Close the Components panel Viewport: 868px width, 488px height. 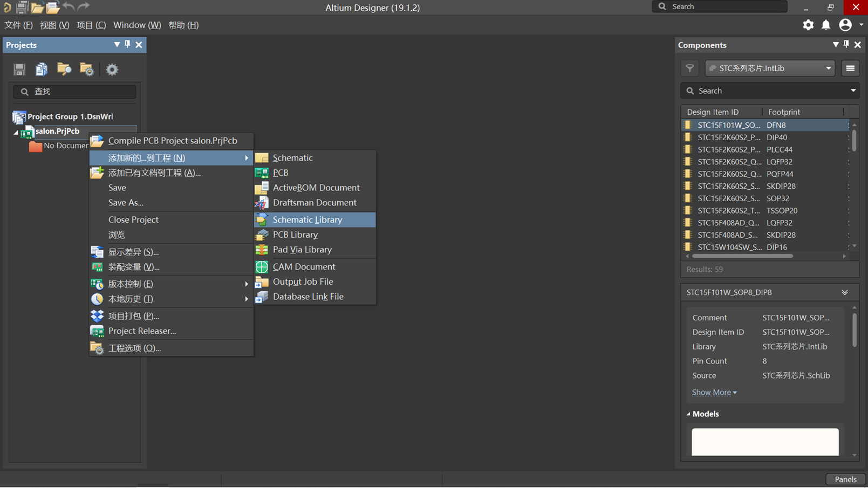click(x=857, y=45)
